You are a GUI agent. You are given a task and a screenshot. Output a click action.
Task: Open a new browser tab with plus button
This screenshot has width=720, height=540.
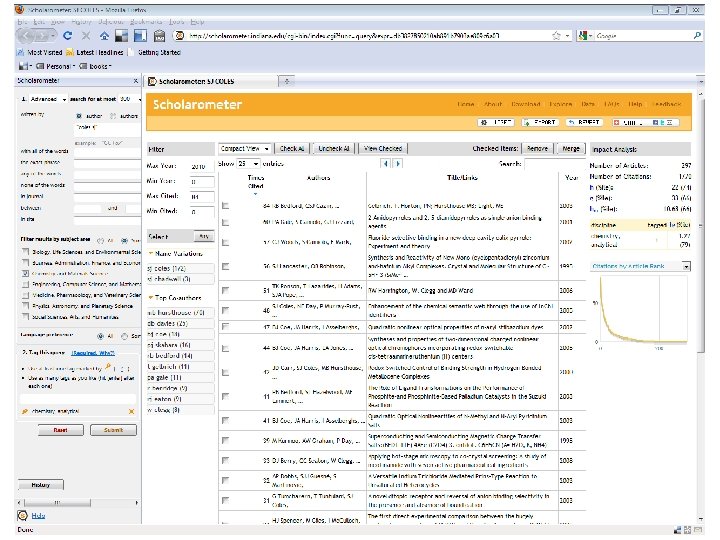click(x=287, y=81)
